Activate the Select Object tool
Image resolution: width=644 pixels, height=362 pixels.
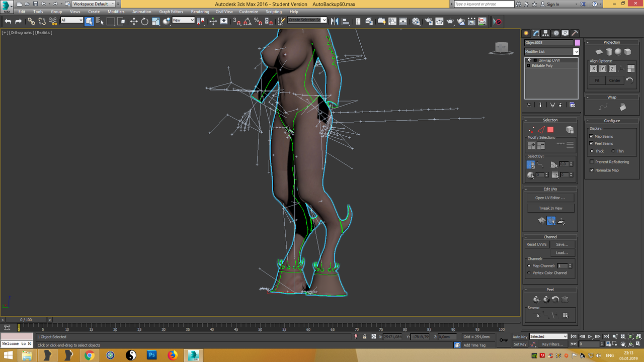pyautogui.click(x=89, y=21)
